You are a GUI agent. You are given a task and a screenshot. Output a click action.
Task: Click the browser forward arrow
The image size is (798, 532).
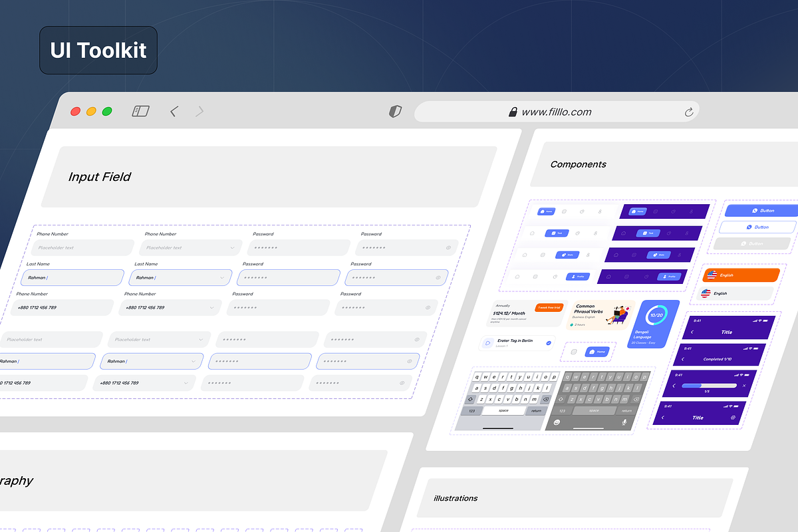tap(199, 111)
